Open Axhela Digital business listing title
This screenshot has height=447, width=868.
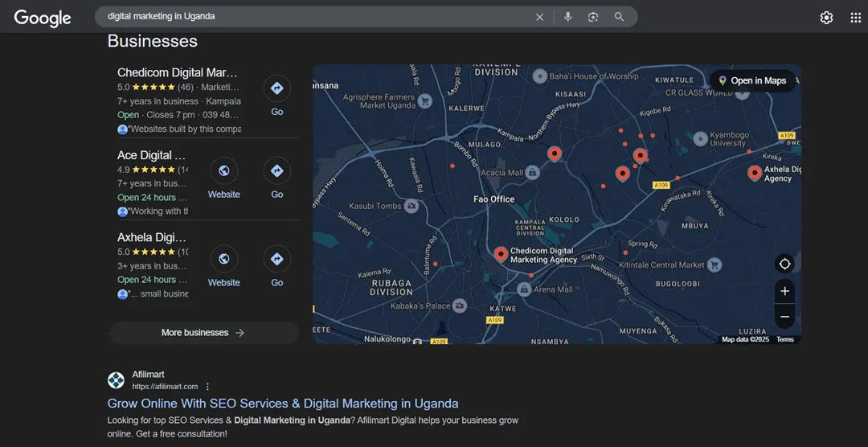152,238
